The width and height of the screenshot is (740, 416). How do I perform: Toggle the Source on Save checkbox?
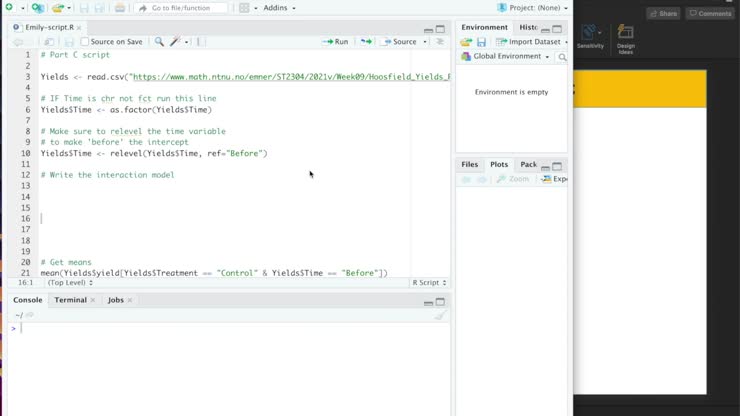[x=84, y=42]
